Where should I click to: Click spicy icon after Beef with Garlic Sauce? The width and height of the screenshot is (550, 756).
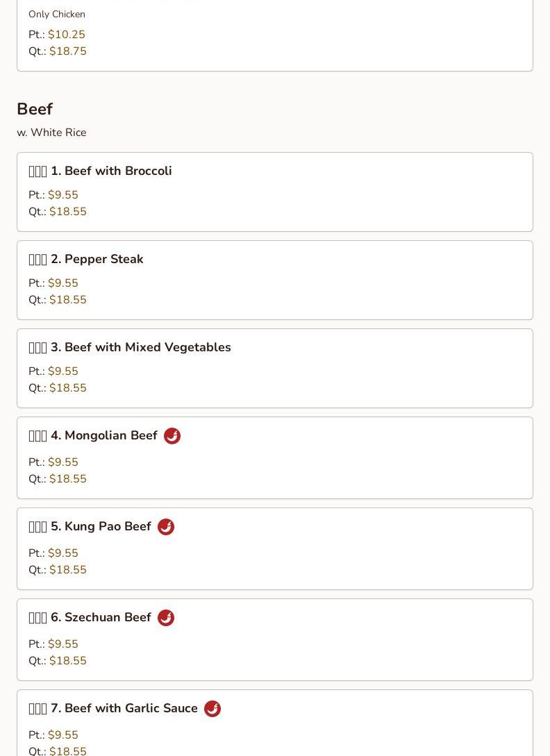[212, 709]
